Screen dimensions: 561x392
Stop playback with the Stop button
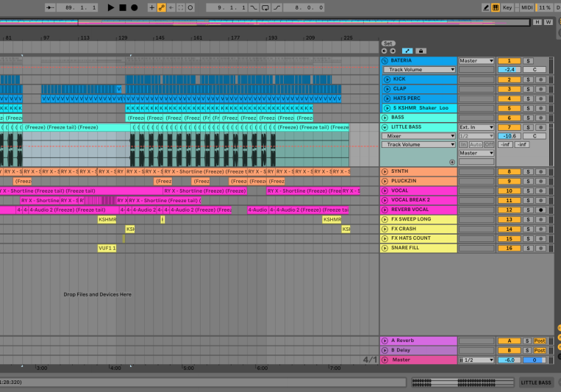tap(123, 7)
